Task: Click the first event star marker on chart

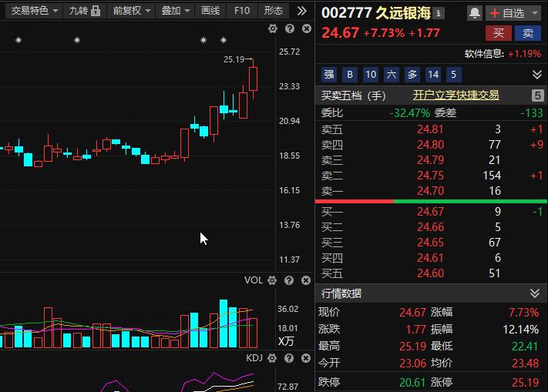Action: click(x=18, y=41)
